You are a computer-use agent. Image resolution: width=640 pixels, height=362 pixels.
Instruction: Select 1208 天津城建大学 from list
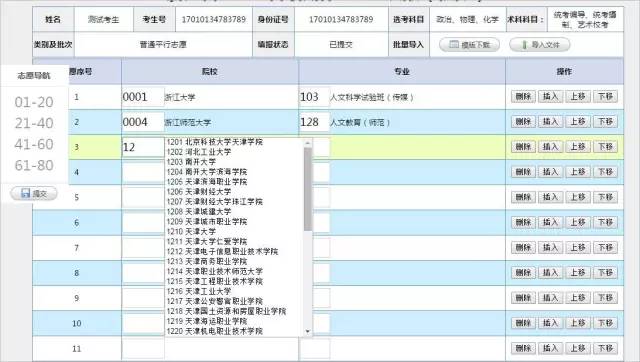pos(199,212)
